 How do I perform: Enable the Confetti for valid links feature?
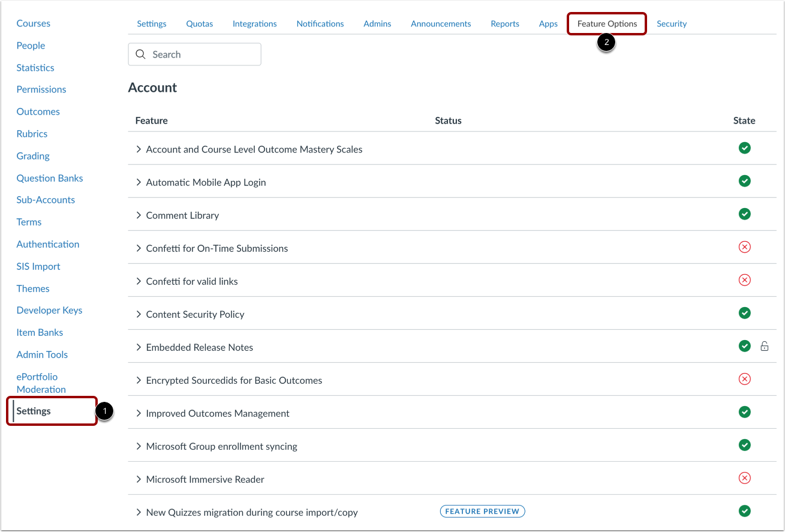tap(744, 279)
